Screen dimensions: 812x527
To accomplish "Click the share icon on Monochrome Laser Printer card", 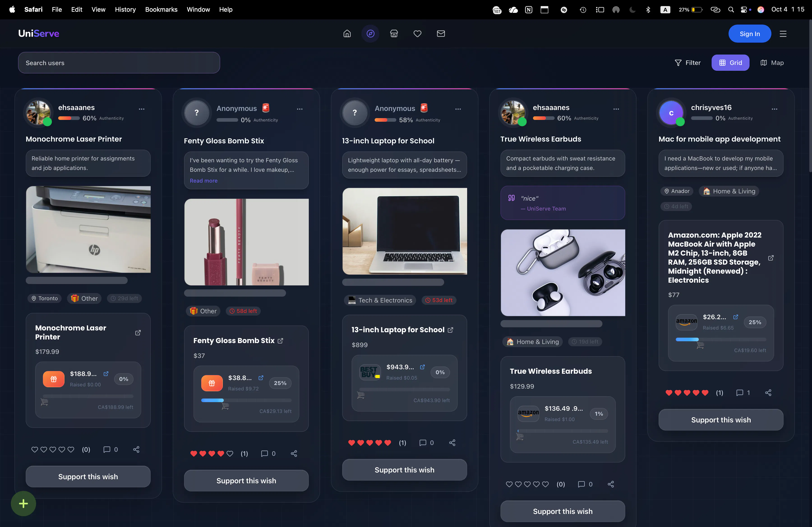I will [136, 449].
